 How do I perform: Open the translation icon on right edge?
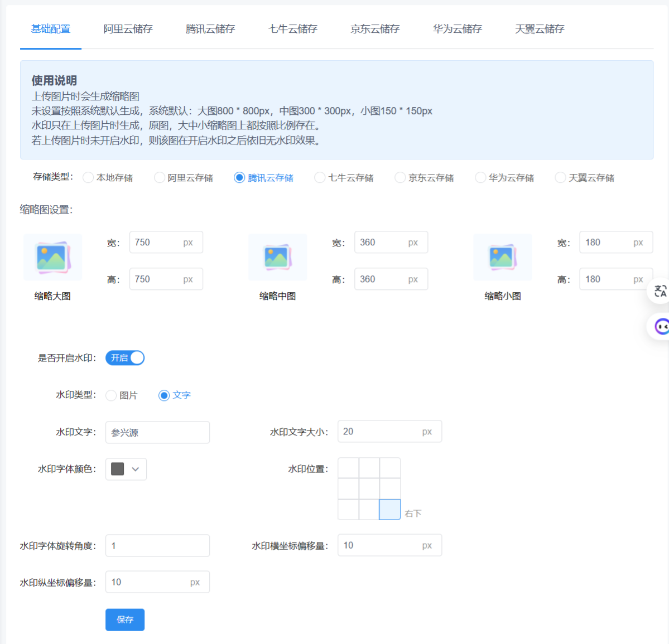pos(662,290)
